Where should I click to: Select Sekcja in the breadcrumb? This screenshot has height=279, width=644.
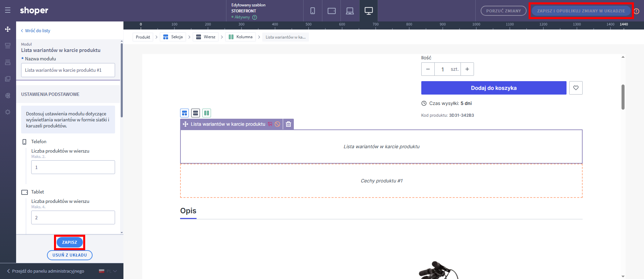click(x=173, y=37)
